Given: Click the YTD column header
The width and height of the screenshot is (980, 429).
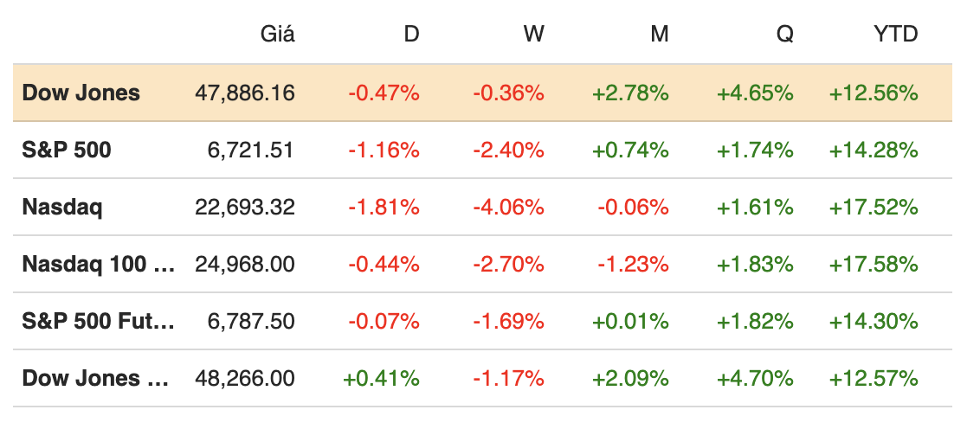Looking at the screenshot, I should (895, 35).
